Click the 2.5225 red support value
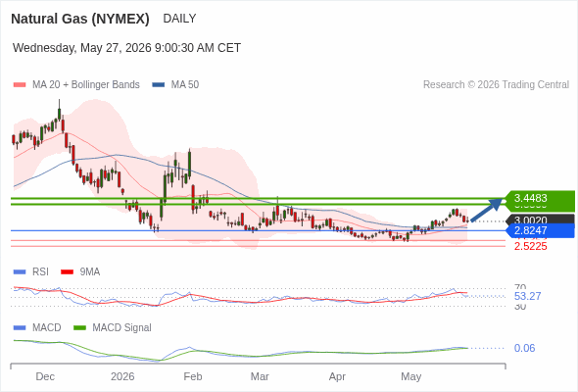The width and height of the screenshot is (578, 392). [x=530, y=246]
